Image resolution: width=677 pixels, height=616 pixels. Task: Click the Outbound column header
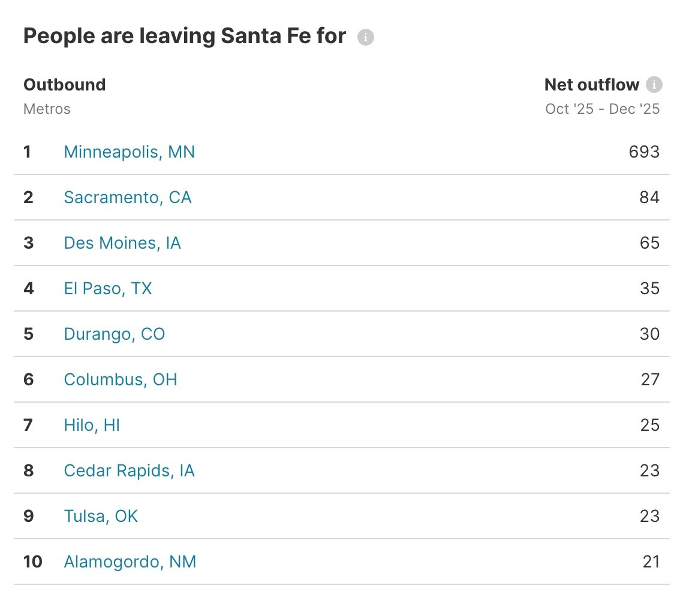click(64, 84)
